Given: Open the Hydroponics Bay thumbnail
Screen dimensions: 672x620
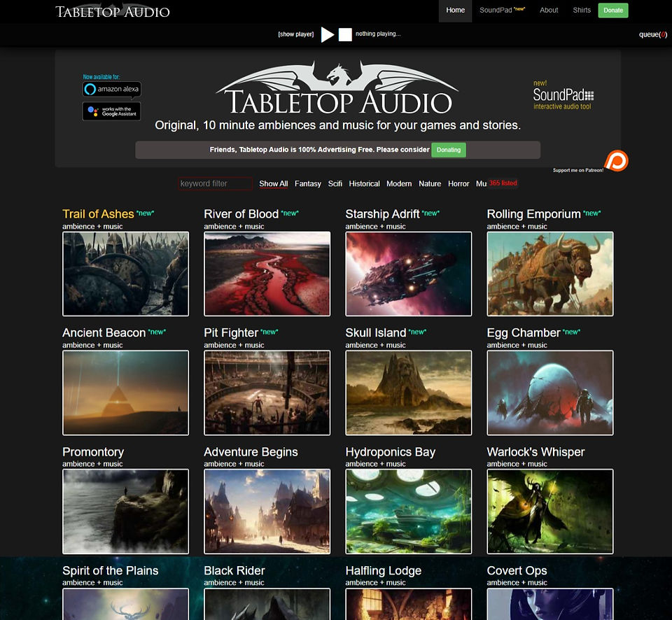Looking at the screenshot, I should tap(408, 512).
